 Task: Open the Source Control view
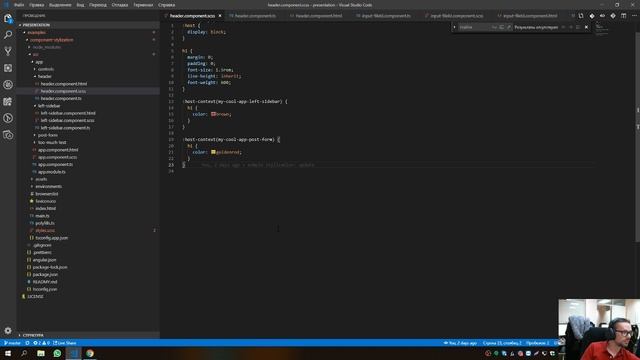(x=8, y=51)
